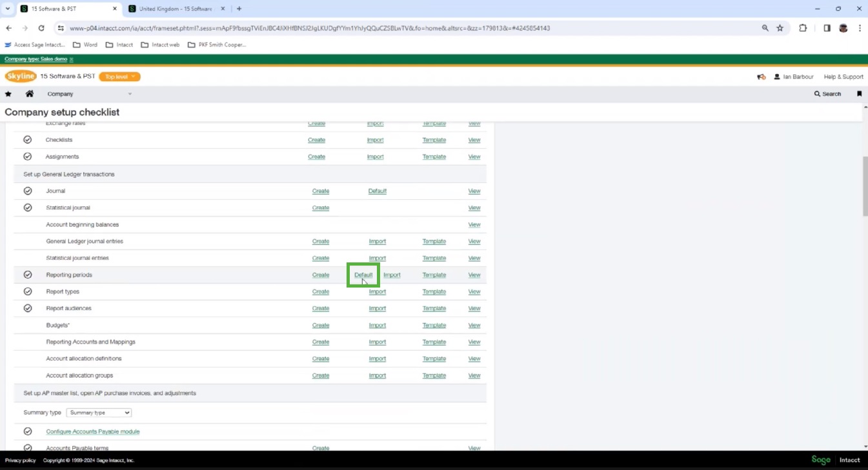Open the Ian Barbour user profile icon

777,76
